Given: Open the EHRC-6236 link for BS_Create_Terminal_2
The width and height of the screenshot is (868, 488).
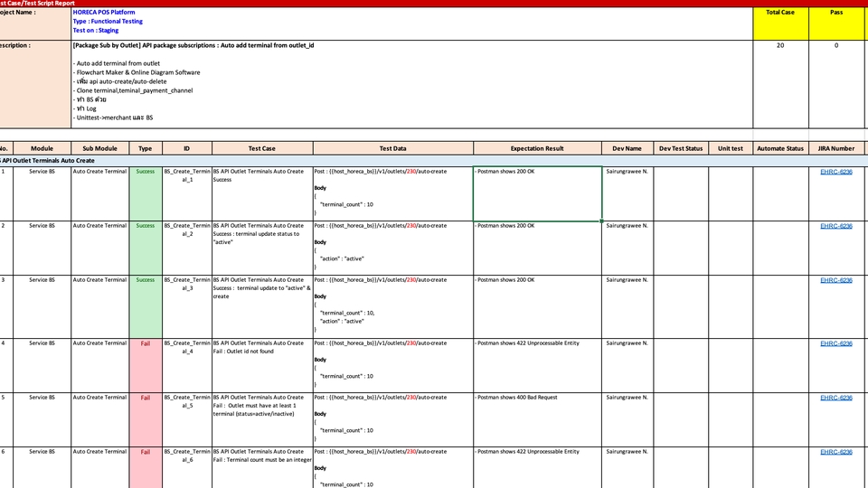Looking at the screenshot, I should click(x=836, y=226).
